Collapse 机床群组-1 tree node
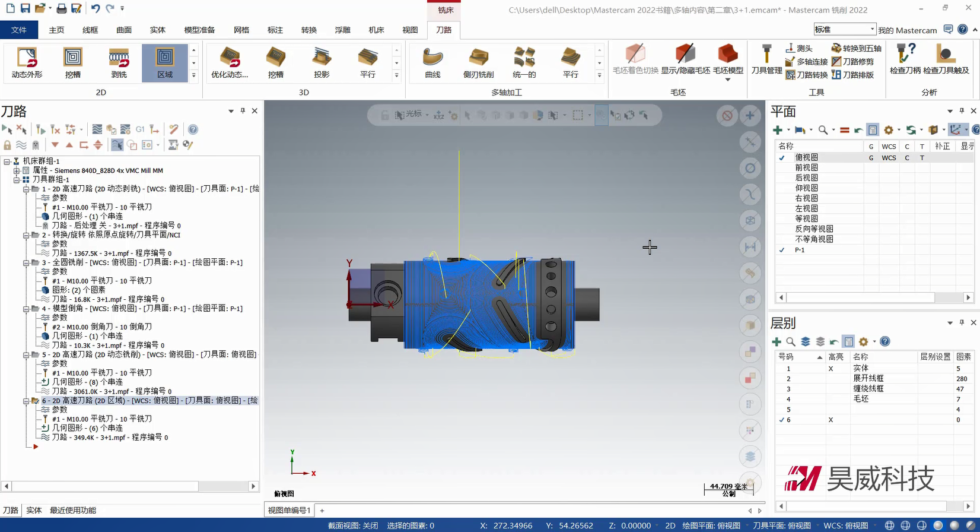The image size is (980, 532). (7, 161)
